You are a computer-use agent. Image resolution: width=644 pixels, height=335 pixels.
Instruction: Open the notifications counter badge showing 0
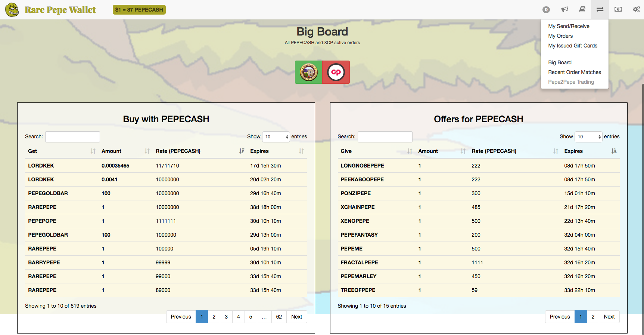coord(546,10)
